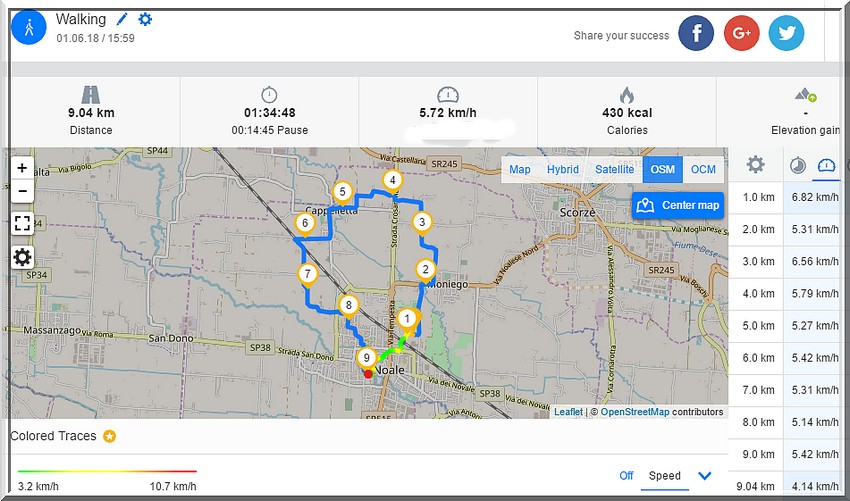Open splits table settings gear
The width and height of the screenshot is (850, 501).
pyautogui.click(x=755, y=164)
